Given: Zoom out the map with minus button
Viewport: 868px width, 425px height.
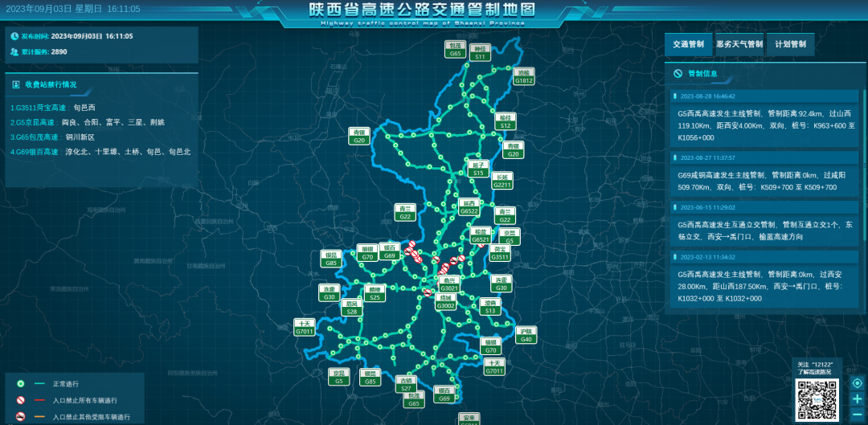Looking at the screenshot, I should pyautogui.click(x=858, y=414).
